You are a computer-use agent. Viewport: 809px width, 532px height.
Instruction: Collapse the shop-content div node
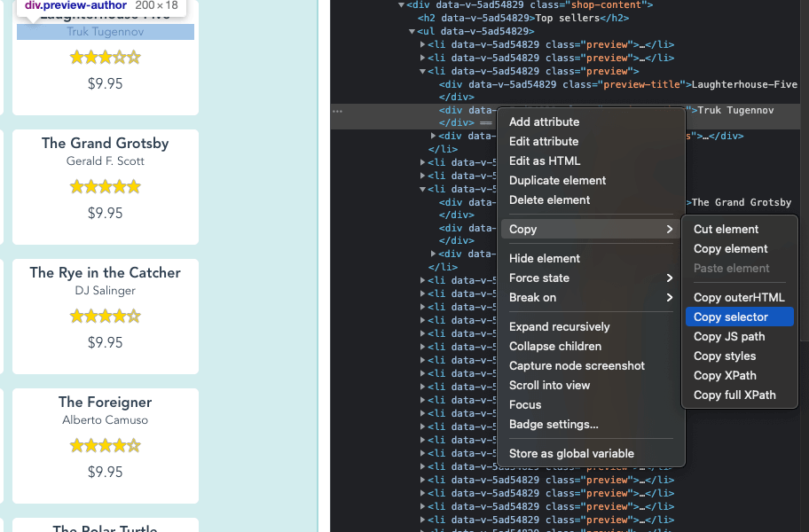pos(401,5)
